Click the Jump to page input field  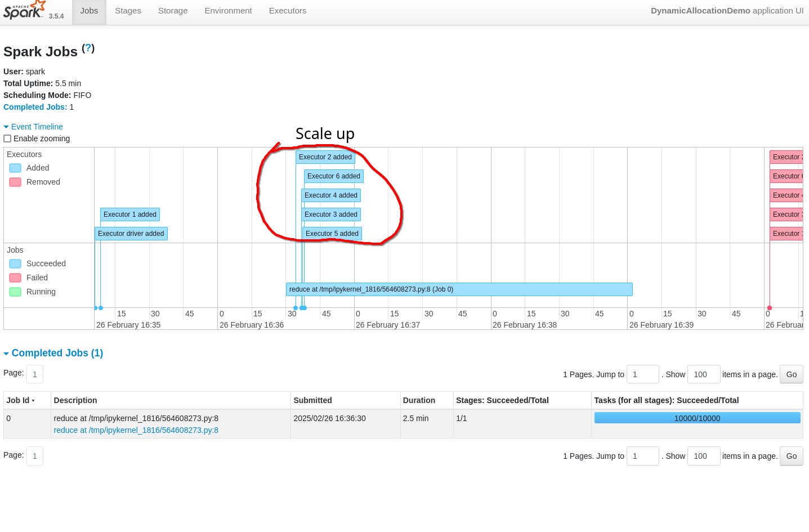pyautogui.click(x=642, y=374)
